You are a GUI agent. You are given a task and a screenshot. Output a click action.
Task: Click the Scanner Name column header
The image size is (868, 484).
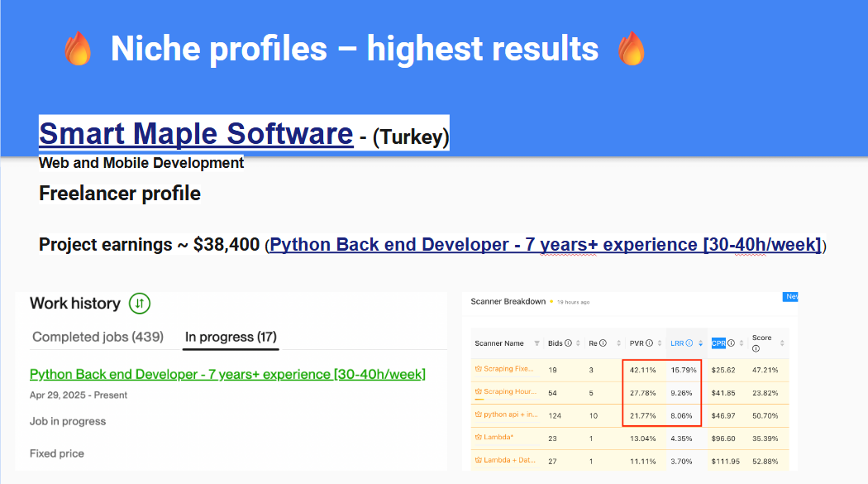[498, 343]
